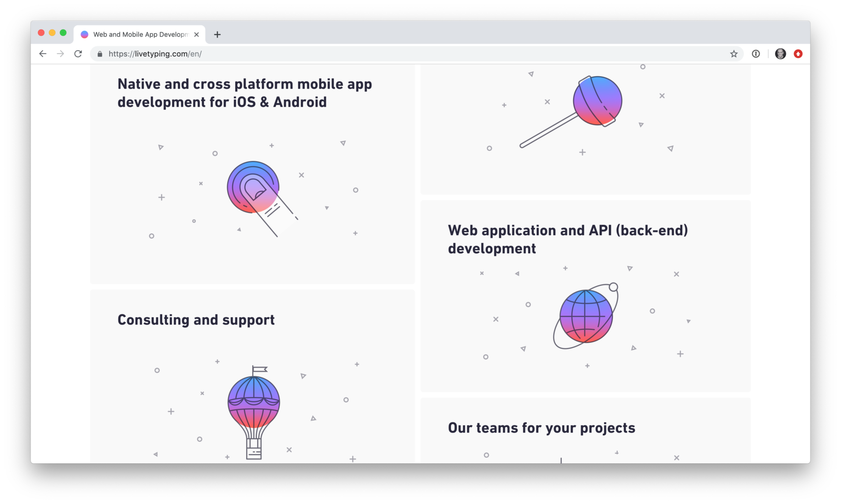
Task: Click the hot air balloon illustration
Action: coord(254,410)
